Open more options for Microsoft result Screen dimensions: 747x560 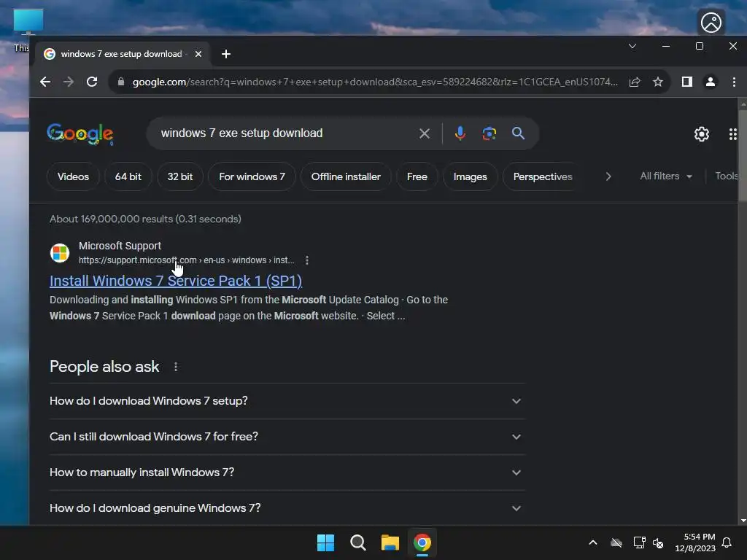point(307,260)
